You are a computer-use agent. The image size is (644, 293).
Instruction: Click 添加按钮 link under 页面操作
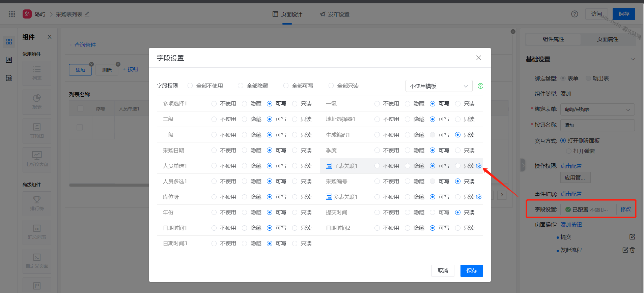tap(571, 224)
